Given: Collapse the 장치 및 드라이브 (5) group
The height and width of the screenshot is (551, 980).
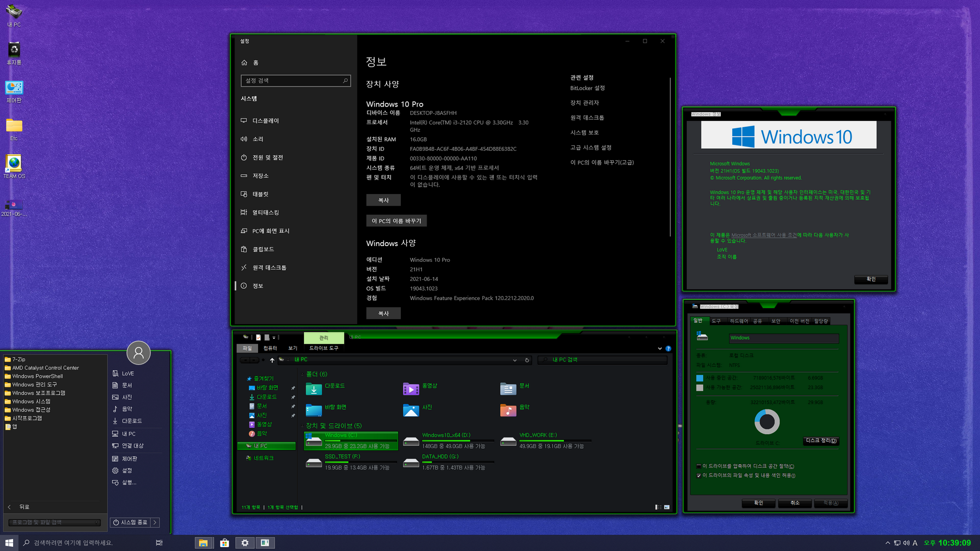Looking at the screenshot, I should click(302, 425).
